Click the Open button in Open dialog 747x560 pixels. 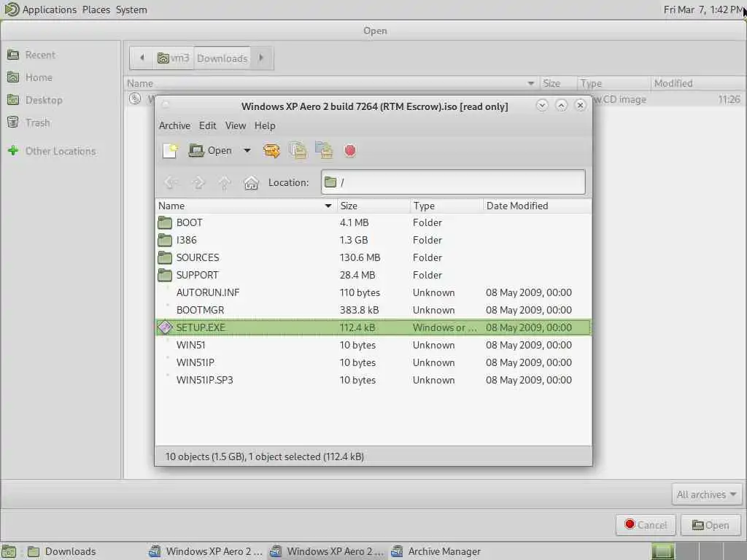711,525
